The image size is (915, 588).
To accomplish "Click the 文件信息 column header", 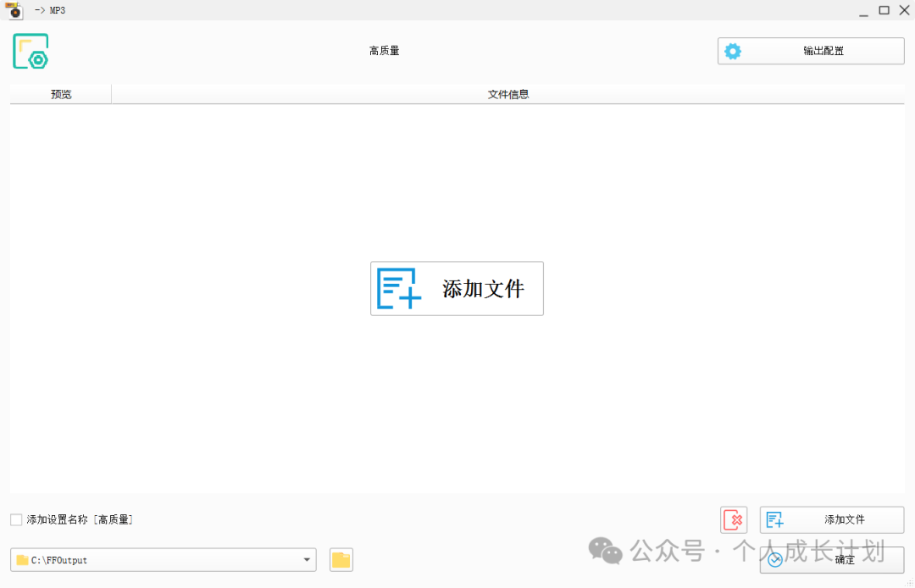I will [507, 94].
